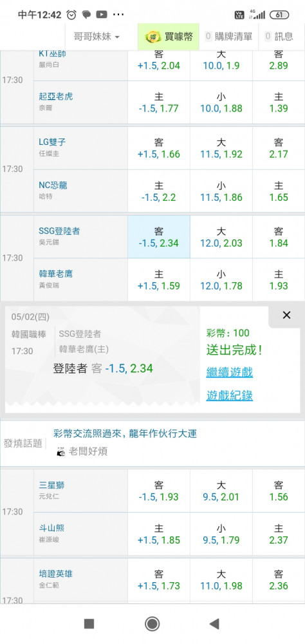Open the 訊息 tab

(x=279, y=37)
